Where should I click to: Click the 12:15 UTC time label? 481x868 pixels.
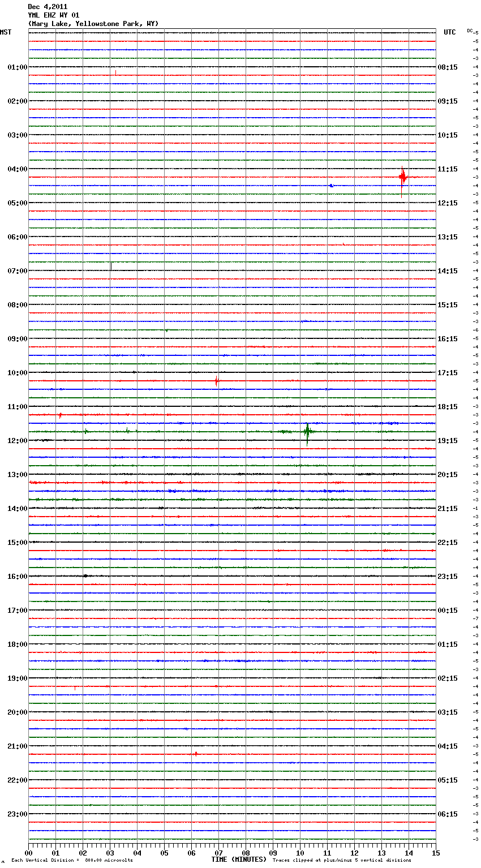448,203
